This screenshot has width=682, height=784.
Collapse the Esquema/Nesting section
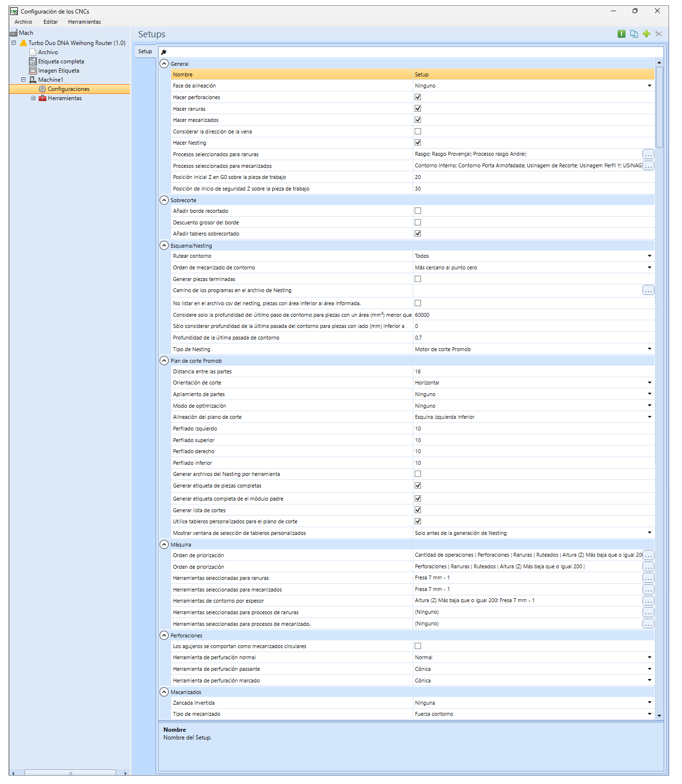(x=164, y=246)
